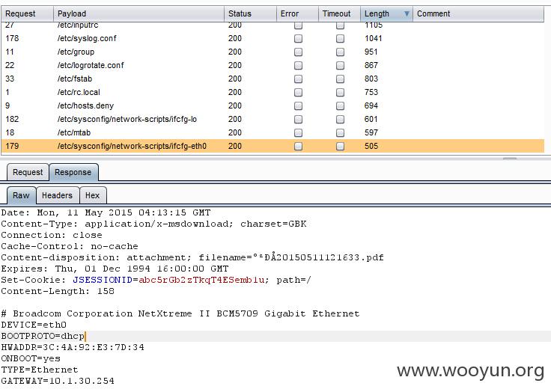This screenshot has height=392, width=551.
Task: Toggle Timeout checkbox for /etc/mtab row
Action: pos(340,132)
